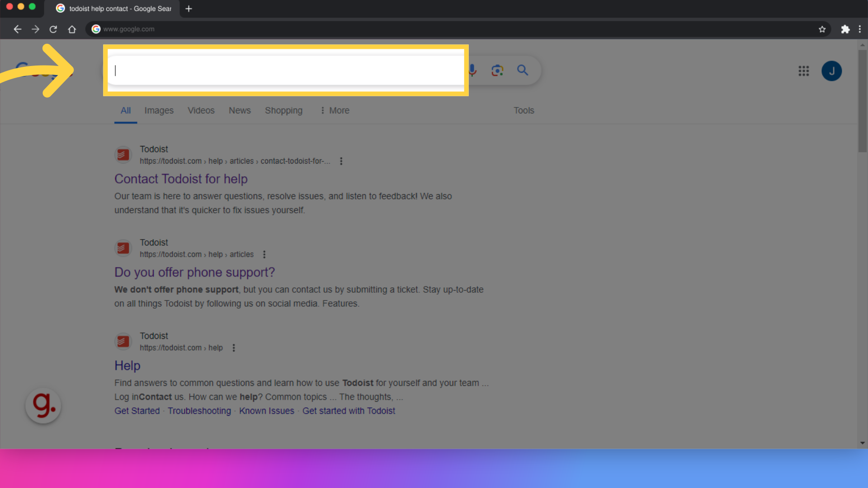Open the Google account avatar J
This screenshot has height=488, width=868.
[831, 71]
